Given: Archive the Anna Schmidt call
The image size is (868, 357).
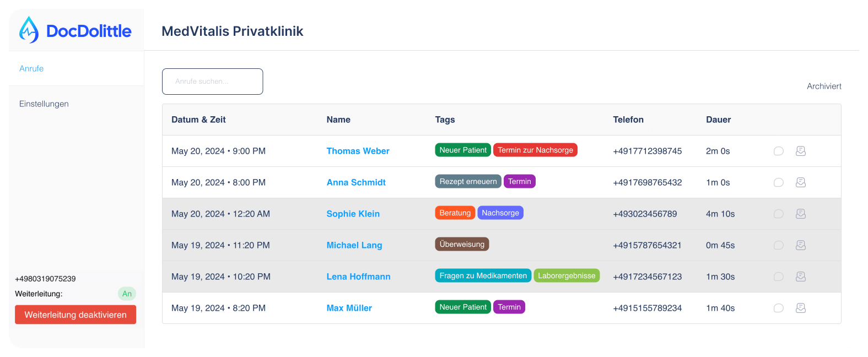Looking at the screenshot, I should tap(801, 182).
